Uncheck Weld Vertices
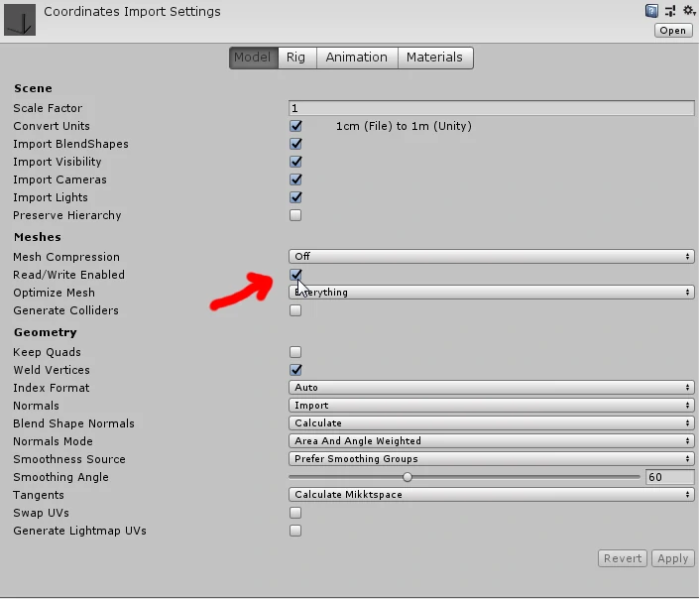 (x=295, y=370)
